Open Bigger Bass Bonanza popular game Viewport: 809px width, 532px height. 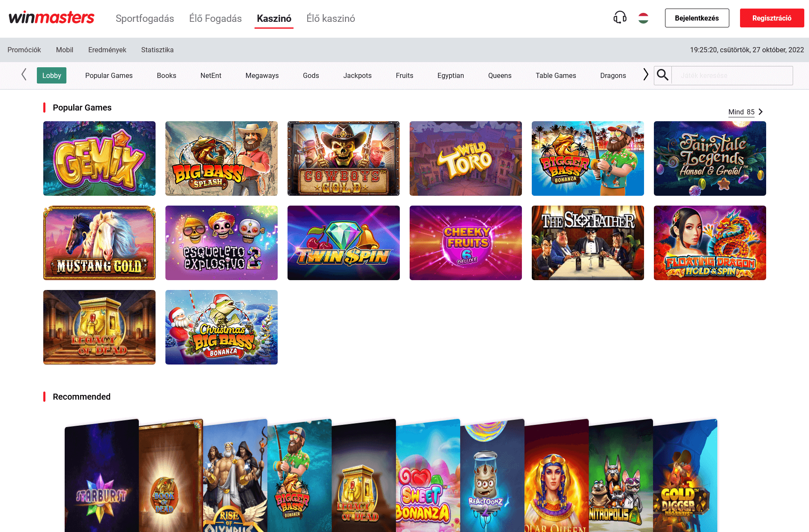pyautogui.click(x=588, y=158)
